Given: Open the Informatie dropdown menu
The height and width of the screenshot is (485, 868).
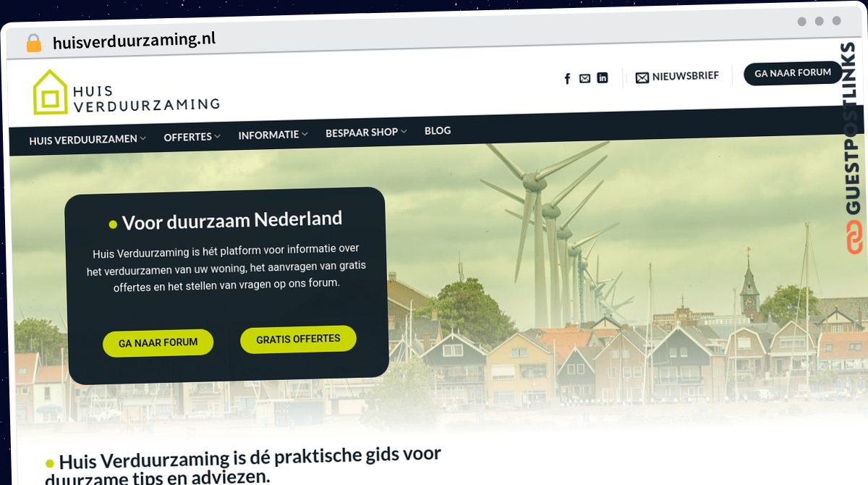Looking at the screenshot, I should [273, 135].
